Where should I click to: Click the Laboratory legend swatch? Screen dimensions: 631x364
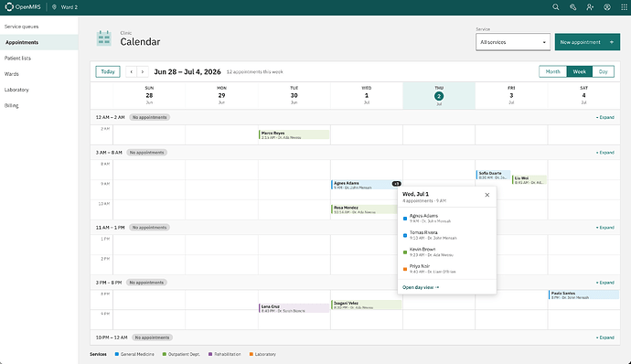click(x=251, y=354)
